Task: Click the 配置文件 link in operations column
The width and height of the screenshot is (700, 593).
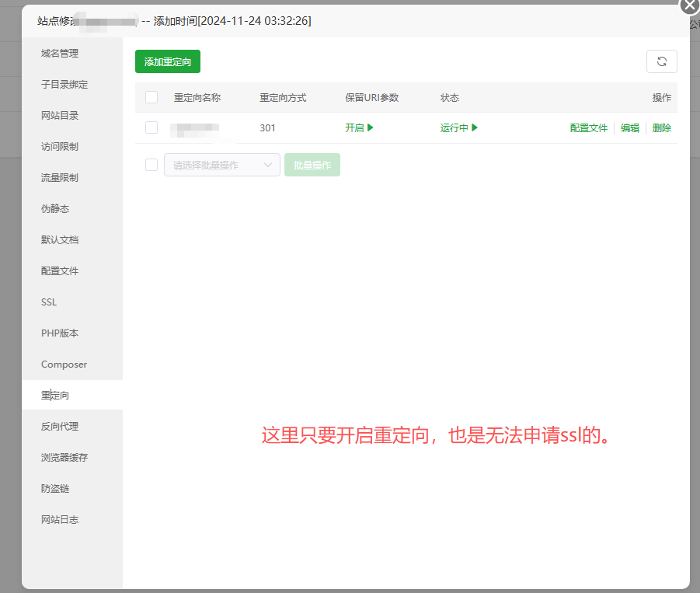Action: tap(588, 127)
